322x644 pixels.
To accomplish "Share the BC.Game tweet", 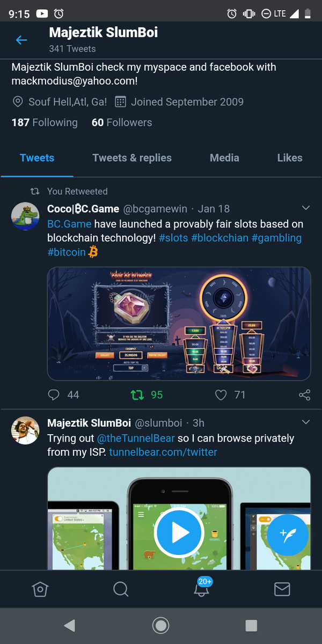I will pyautogui.click(x=304, y=395).
